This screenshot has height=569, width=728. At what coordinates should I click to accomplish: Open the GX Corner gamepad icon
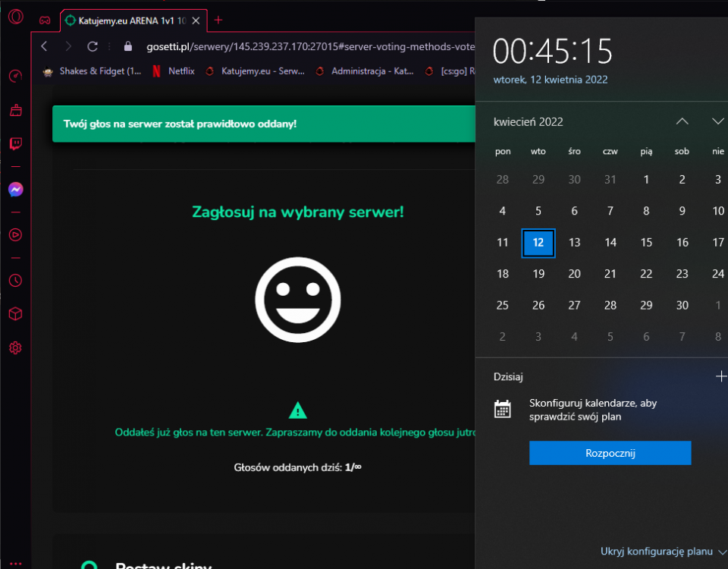(45, 20)
